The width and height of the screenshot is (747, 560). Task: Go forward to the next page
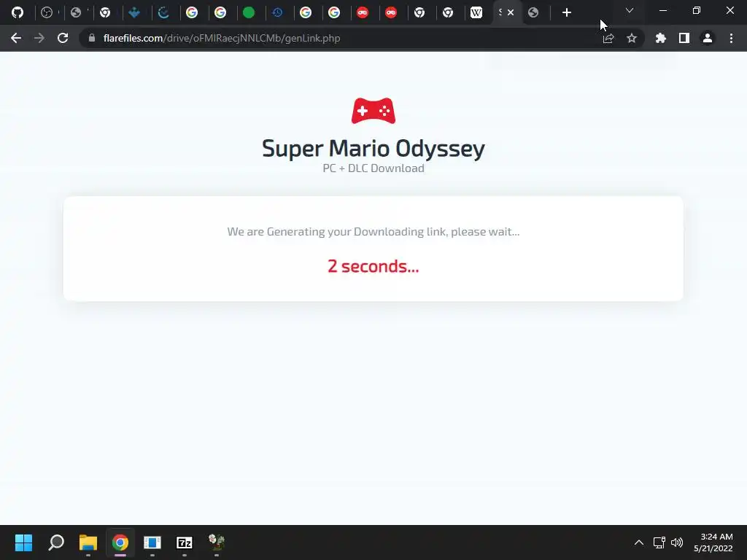point(39,38)
